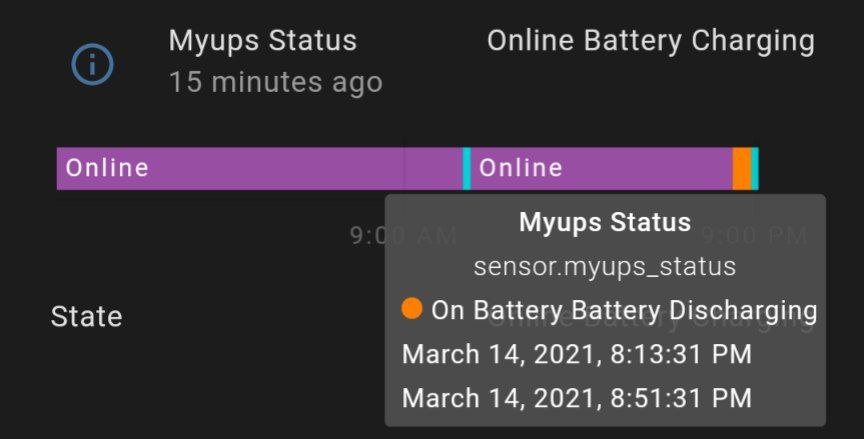The image size is (864, 439).
Task: Click the 'Online' word inside the second purple bar
Action: [x=521, y=168]
